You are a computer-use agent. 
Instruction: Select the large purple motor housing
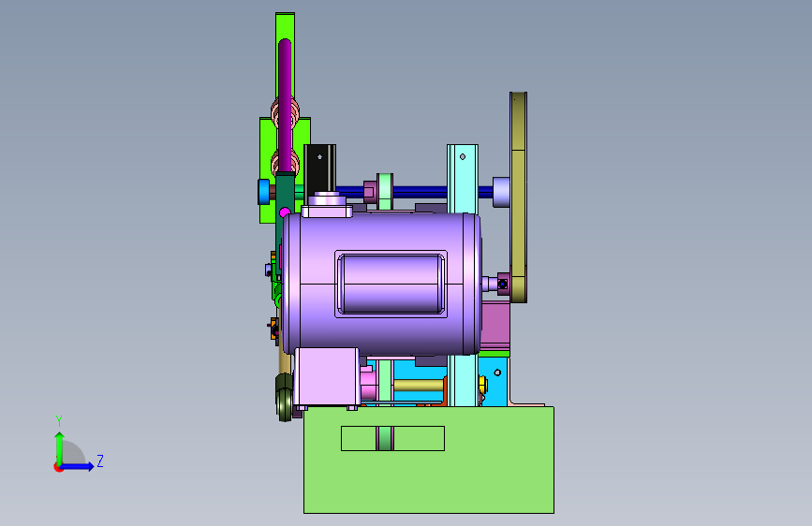click(382, 284)
